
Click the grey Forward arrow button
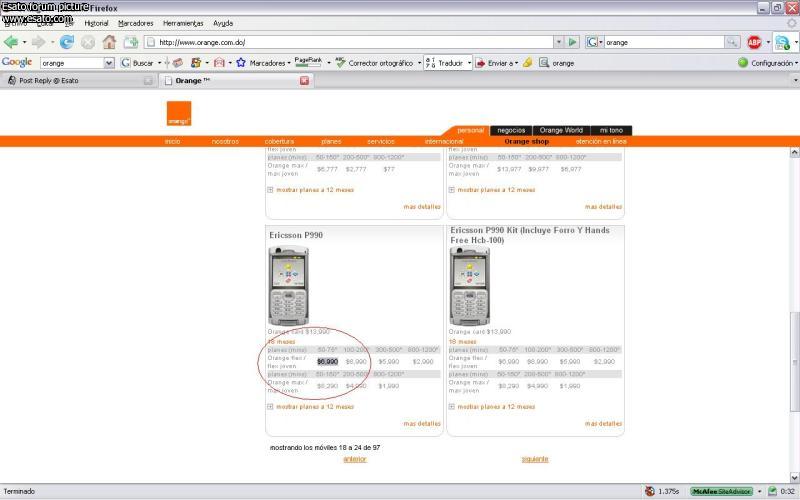pos(39,42)
